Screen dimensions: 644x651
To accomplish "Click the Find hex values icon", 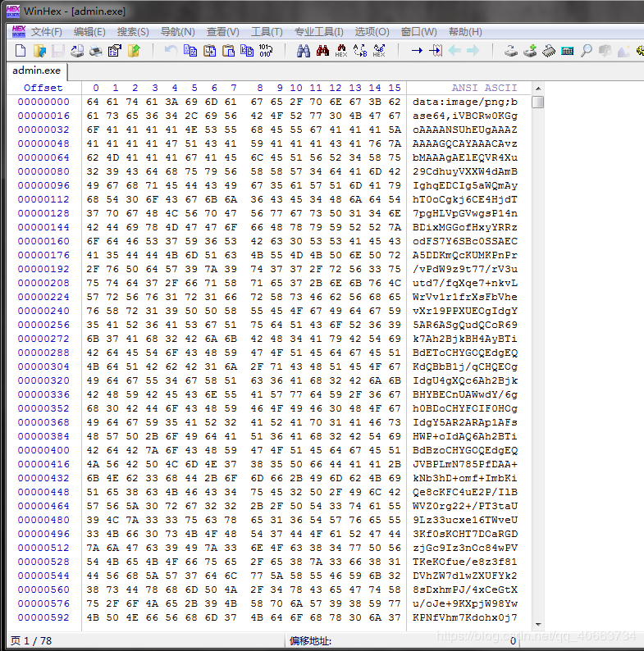I will 341,51.
